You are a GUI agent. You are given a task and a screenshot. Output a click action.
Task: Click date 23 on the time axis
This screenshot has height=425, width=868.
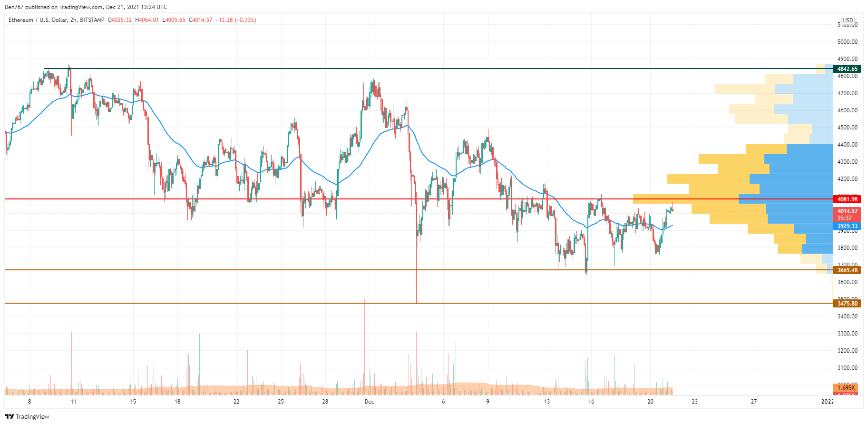pos(695,402)
